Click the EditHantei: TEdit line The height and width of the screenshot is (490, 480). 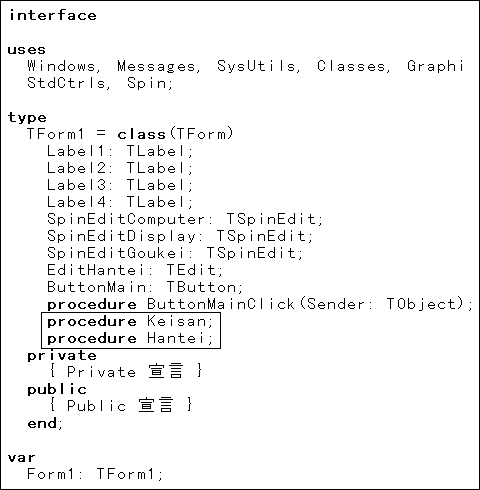pyautogui.click(x=135, y=270)
